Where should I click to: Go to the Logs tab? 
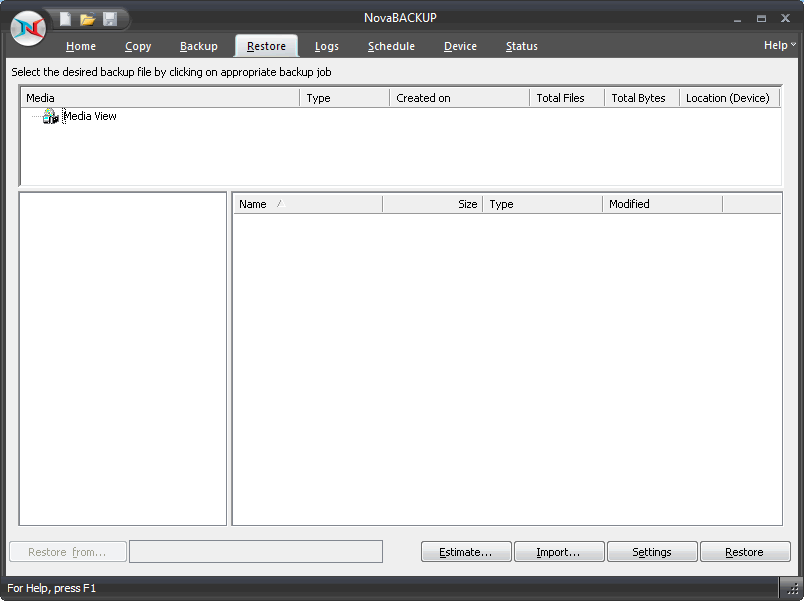[x=327, y=46]
